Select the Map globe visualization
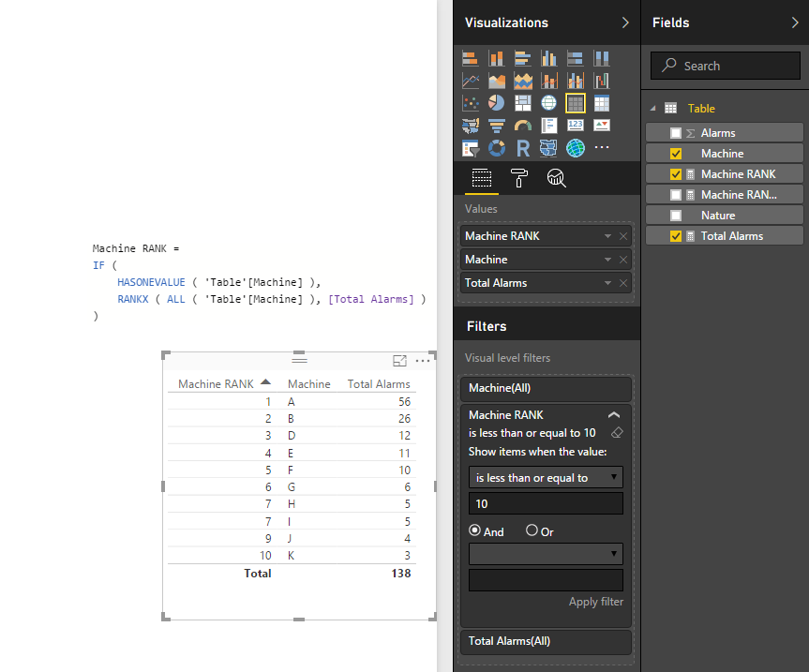The height and width of the screenshot is (672, 809). [549, 103]
